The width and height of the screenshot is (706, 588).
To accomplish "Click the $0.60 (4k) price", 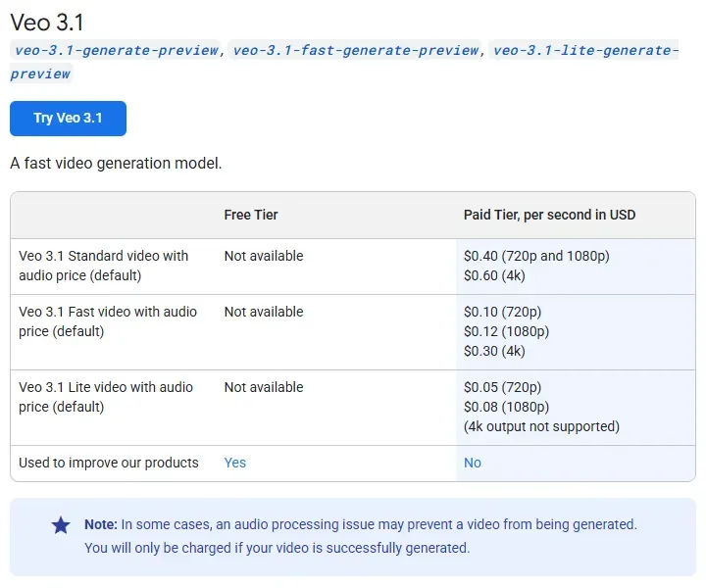I will click(494, 275).
